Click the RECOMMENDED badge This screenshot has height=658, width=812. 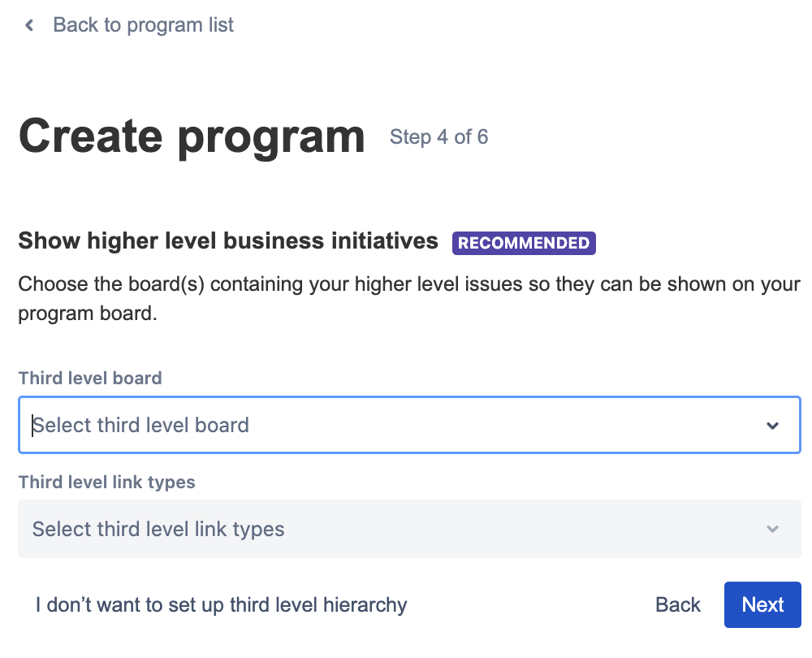[524, 243]
